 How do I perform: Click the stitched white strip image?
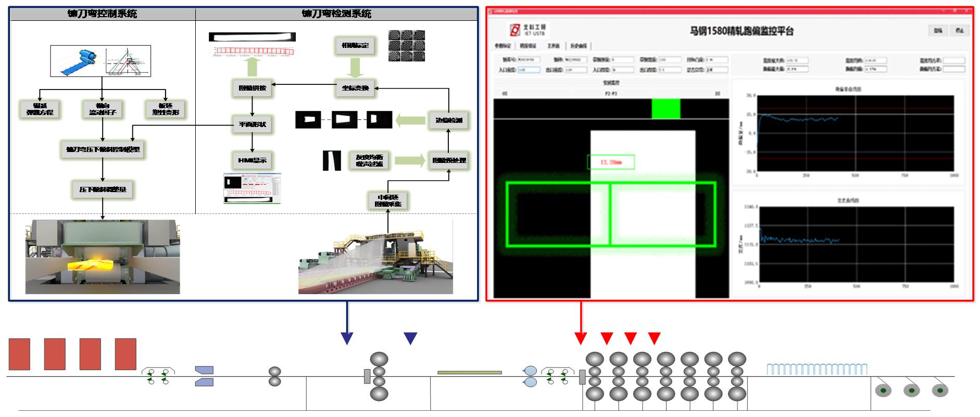pos(252,37)
